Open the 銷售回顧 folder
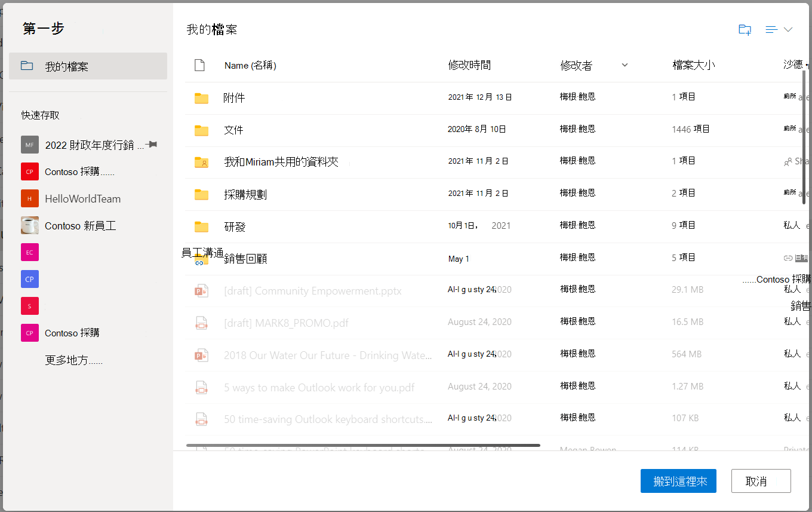Image resolution: width=812 pixels, height=512 pixels. click(245, 259)
